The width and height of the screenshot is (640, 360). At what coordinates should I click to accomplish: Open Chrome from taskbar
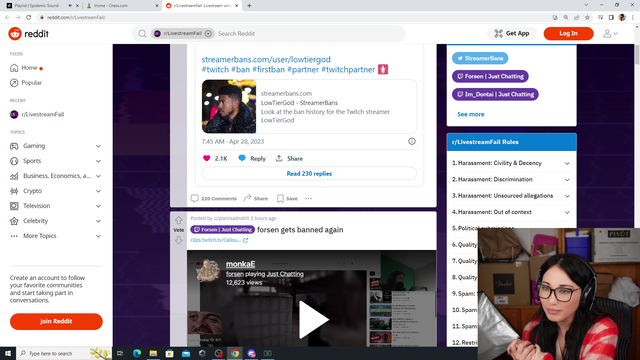pos(235,353)
